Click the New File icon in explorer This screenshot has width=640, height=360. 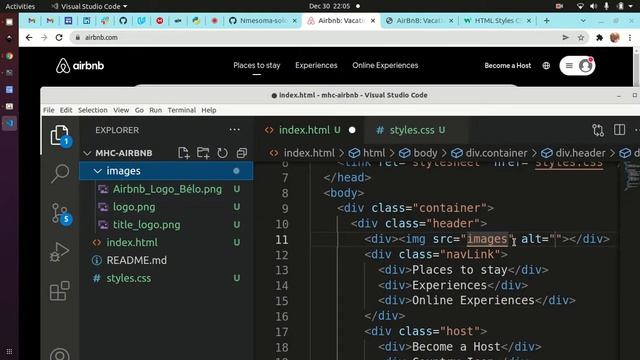click(184, 153)
